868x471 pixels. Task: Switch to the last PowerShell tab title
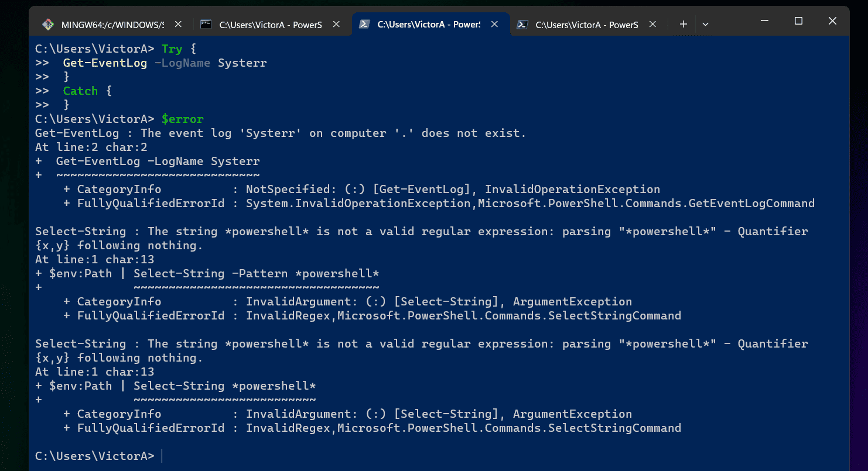click(x=586, y=25)
